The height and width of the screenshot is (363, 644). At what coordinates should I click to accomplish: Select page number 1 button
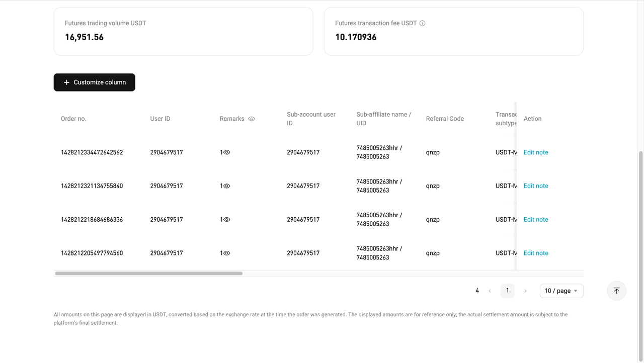[507, 291]
